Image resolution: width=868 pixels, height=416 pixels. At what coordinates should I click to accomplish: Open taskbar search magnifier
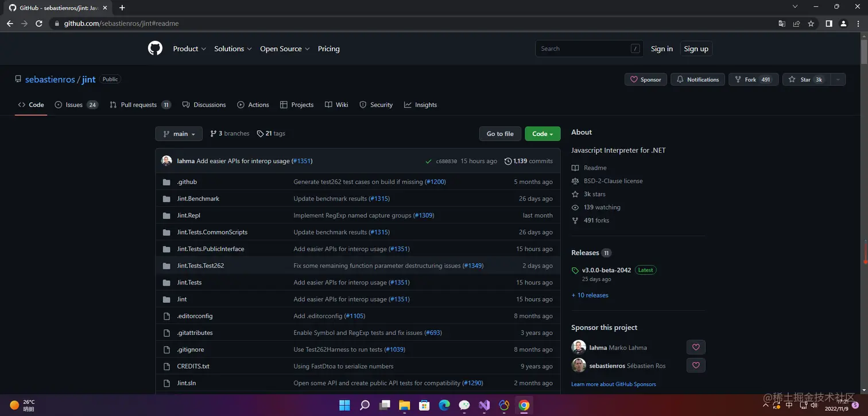pyautogui.click(x=365, y=405)
